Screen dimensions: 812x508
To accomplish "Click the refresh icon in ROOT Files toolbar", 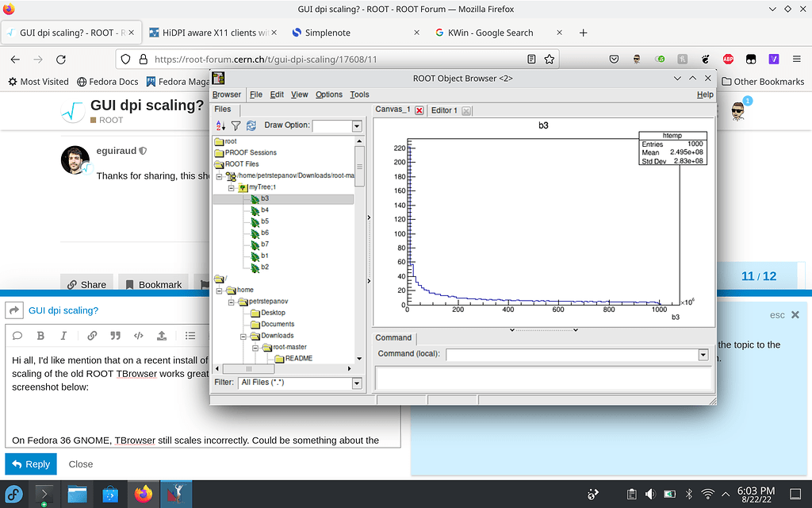I will [x=251, y=125].
